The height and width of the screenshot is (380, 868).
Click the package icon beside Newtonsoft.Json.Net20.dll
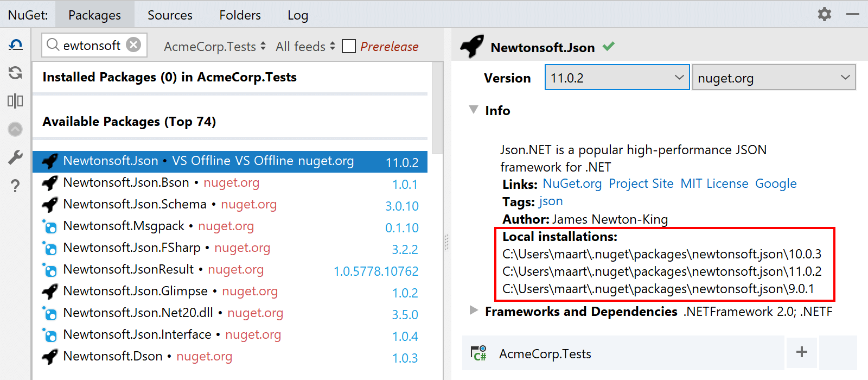50,314
